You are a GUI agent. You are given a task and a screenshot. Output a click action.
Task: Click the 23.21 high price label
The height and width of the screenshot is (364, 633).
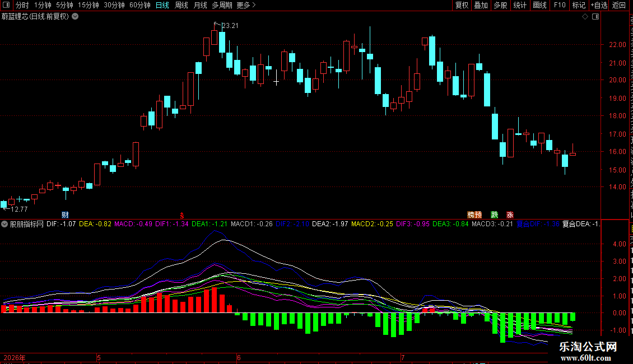(230, 25)
